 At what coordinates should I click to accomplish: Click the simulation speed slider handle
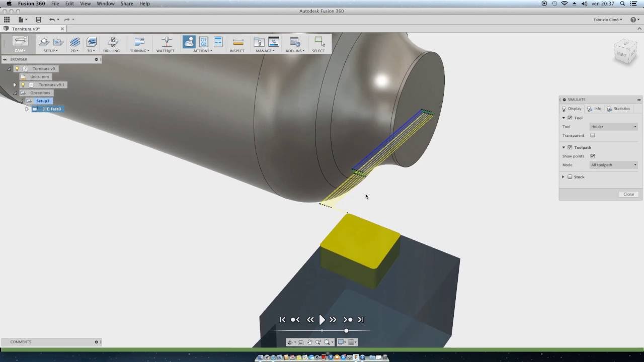tap(346, 330)
